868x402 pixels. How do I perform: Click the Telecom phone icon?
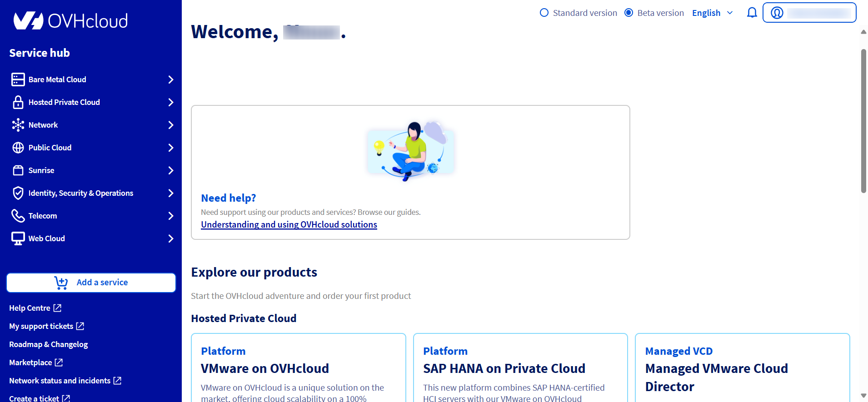click(x=18, y=216)
